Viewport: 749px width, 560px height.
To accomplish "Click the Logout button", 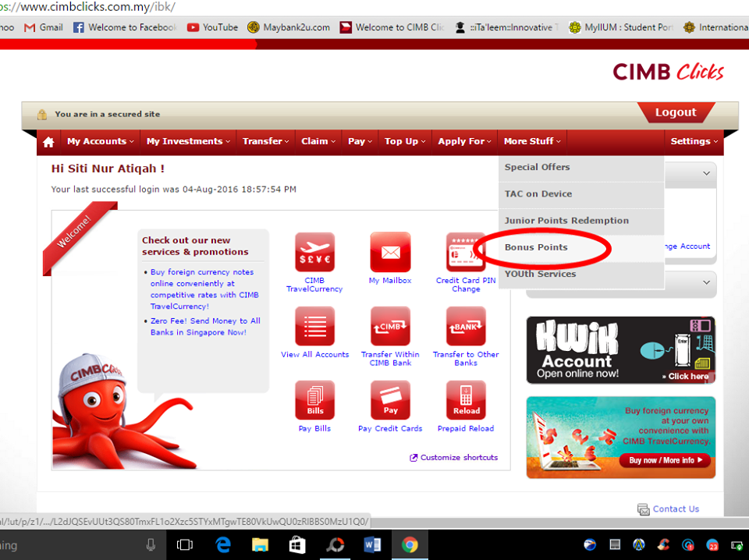I will point(676,112).
